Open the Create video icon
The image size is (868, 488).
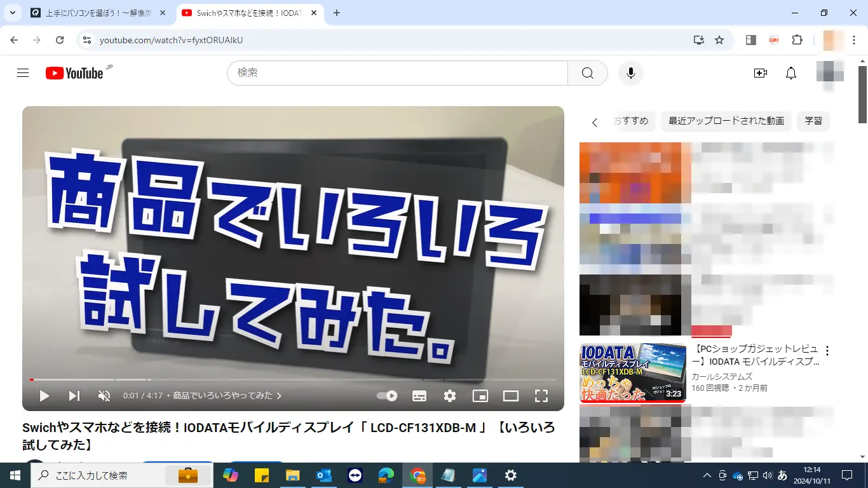click(x=761, y=73)
